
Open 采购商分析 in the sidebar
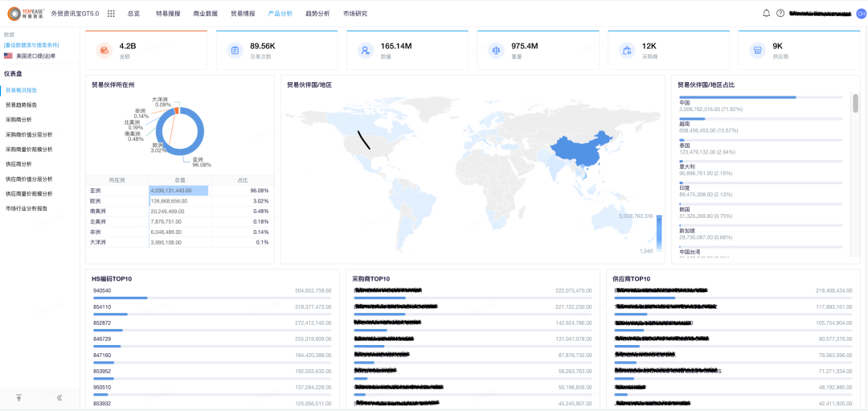18,120
